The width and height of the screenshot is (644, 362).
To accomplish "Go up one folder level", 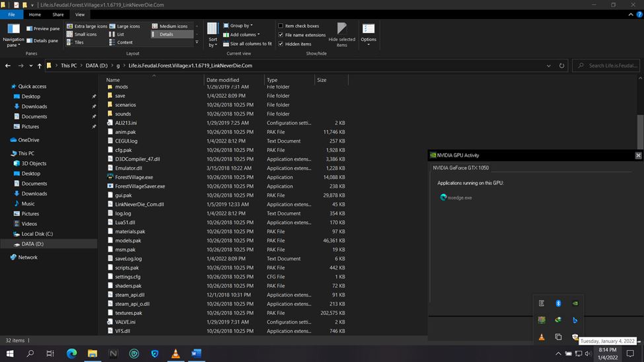I will (x=40, y=66).
